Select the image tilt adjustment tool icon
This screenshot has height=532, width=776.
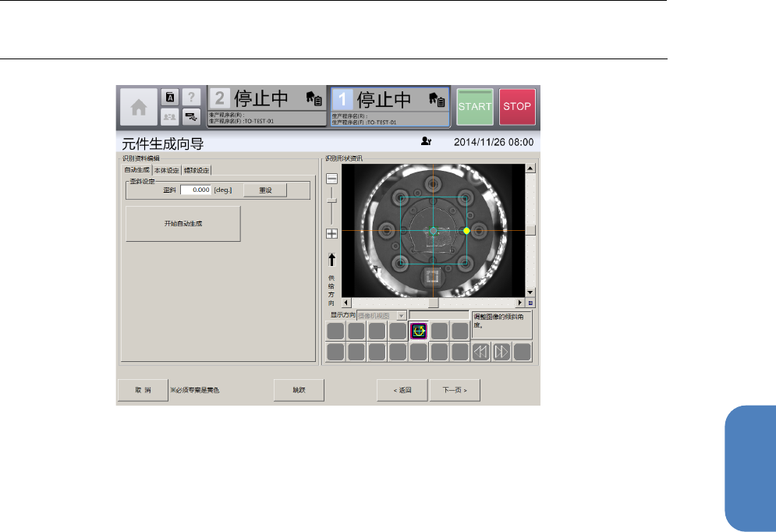click(418, 331)
